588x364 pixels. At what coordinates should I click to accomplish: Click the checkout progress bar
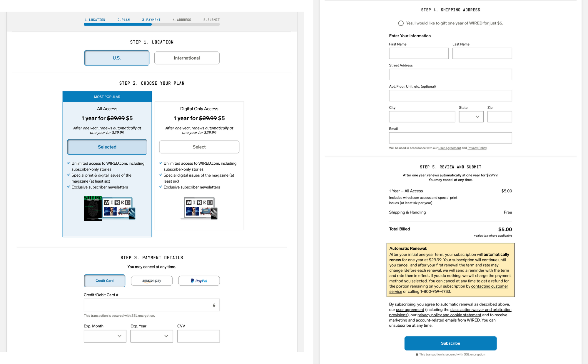[x=151, y=24]
